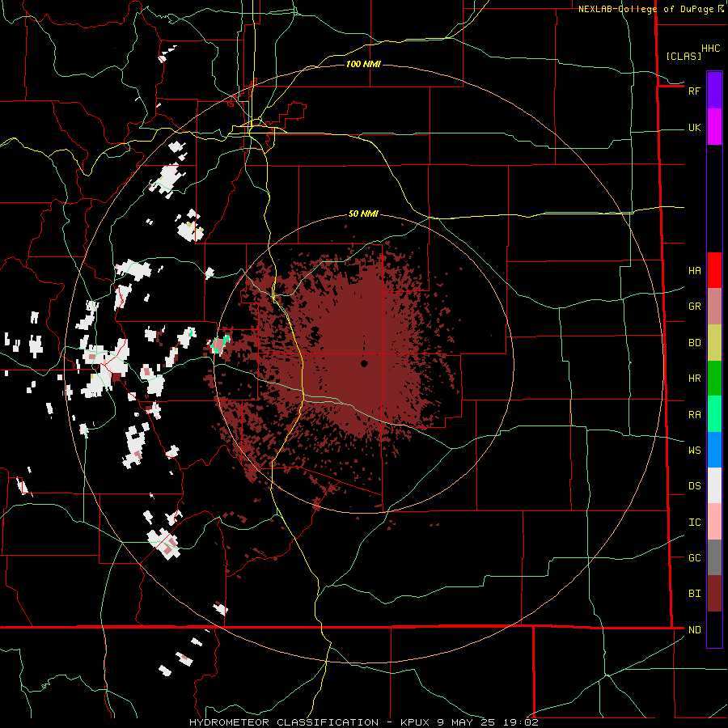The width and height of the screenshot is (728, 728).
Task: Click the KPUX station identifier in the caption
Action: click(417, 722)
